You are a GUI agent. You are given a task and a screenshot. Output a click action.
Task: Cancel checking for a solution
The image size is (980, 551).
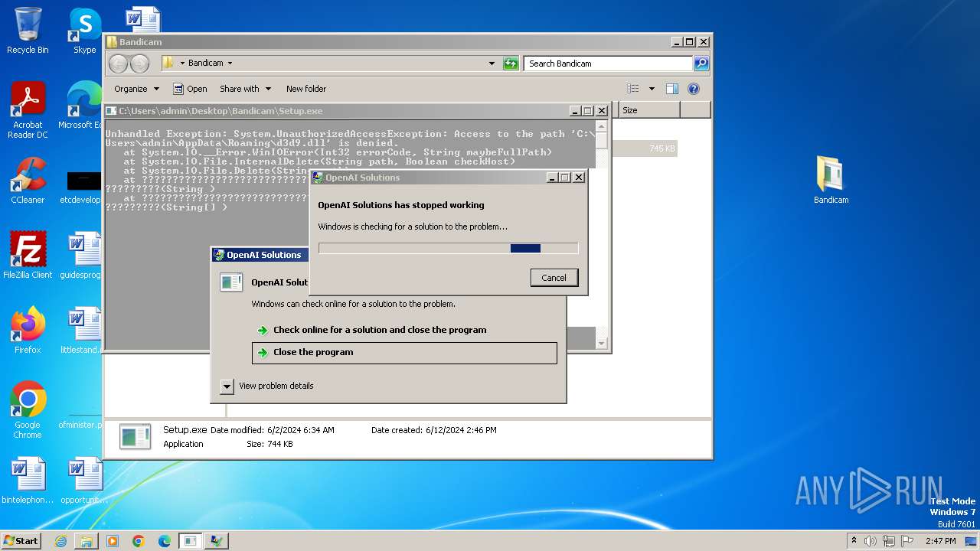click(x=554, y=278)
